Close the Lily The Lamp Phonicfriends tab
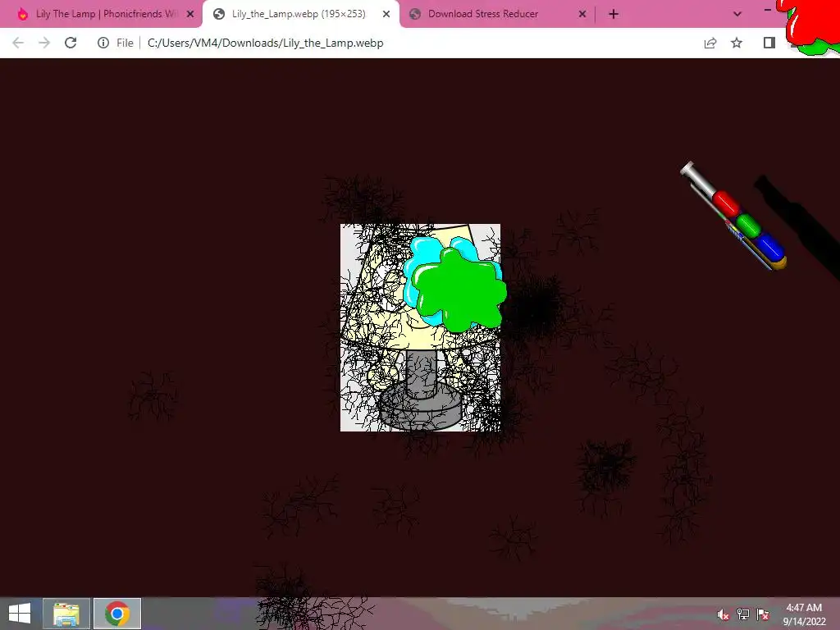 pos(190,15)
